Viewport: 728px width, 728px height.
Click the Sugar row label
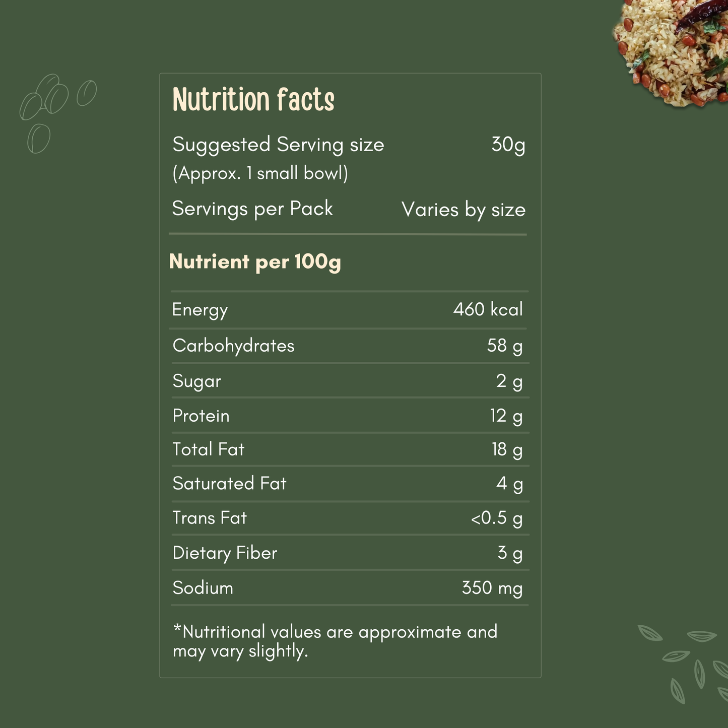pyautogui.click(x=196, y=381)
